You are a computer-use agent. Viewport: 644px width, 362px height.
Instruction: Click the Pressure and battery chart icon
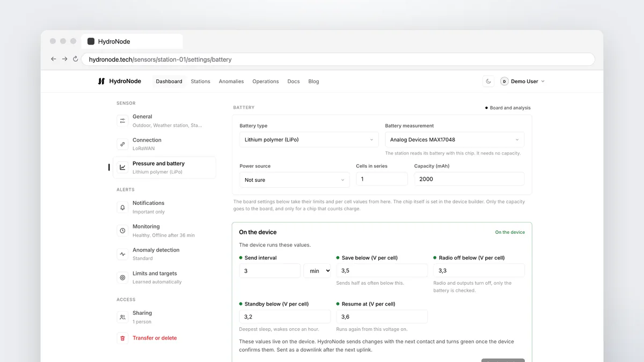[122, 167]
